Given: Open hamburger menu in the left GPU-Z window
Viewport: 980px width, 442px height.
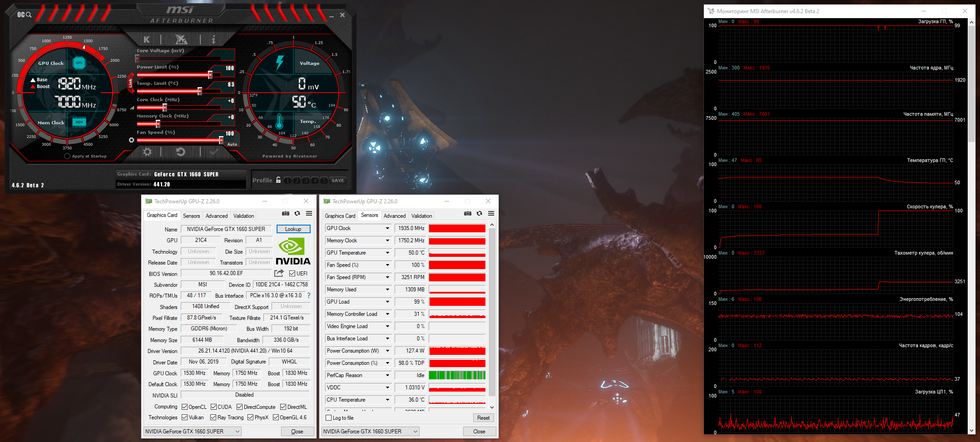Looking at the screenshot, I should (x=309, y=213).
